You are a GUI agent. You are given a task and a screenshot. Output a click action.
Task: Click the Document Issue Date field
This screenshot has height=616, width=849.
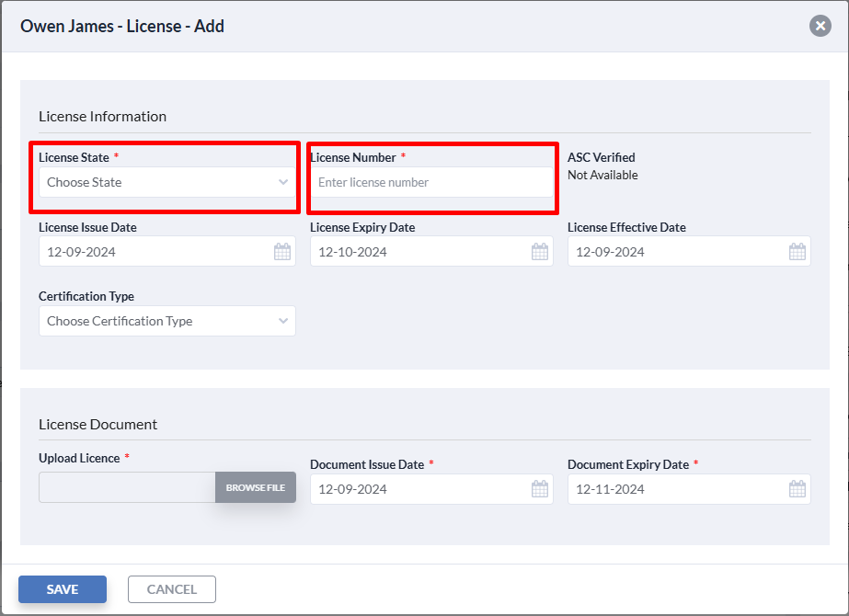[431, 489]
